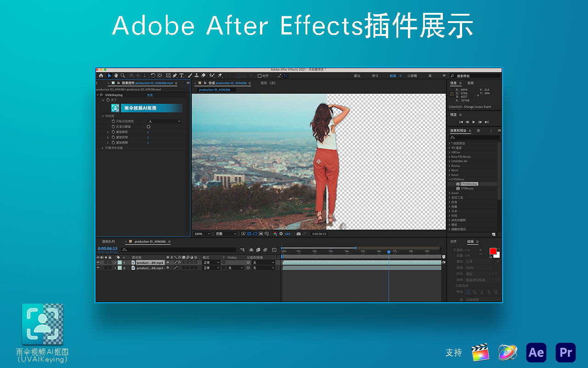
Task: Toggle the fx switch on UVAIKeying effect
Action: [102, 95]
